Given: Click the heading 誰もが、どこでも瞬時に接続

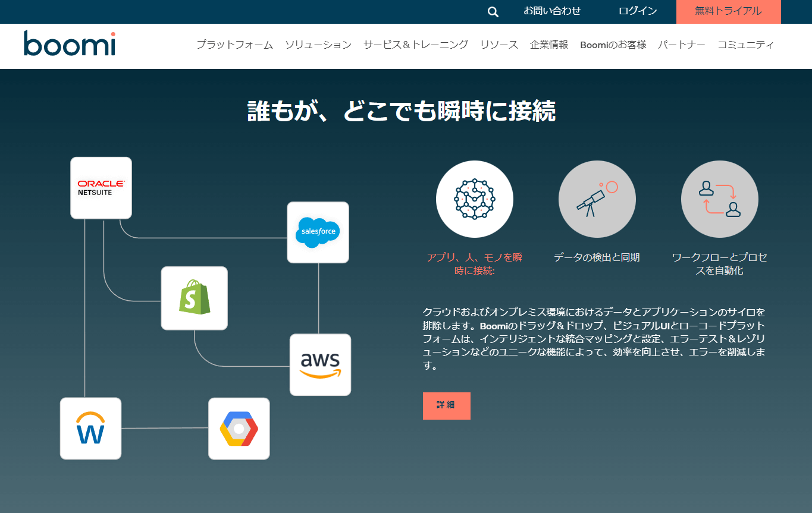Looking at the screenshot, I should (402, 111).
